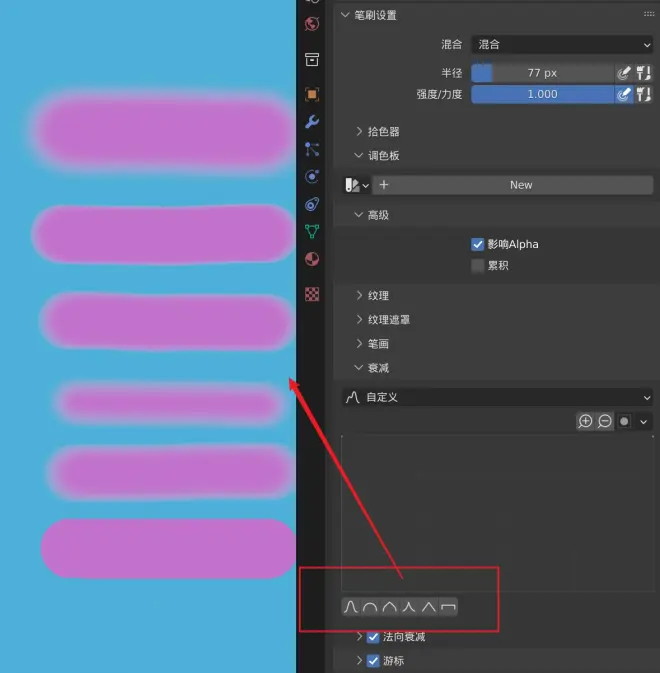Toggle unified strength across brushes
The image size is (660, 673).
643,94
